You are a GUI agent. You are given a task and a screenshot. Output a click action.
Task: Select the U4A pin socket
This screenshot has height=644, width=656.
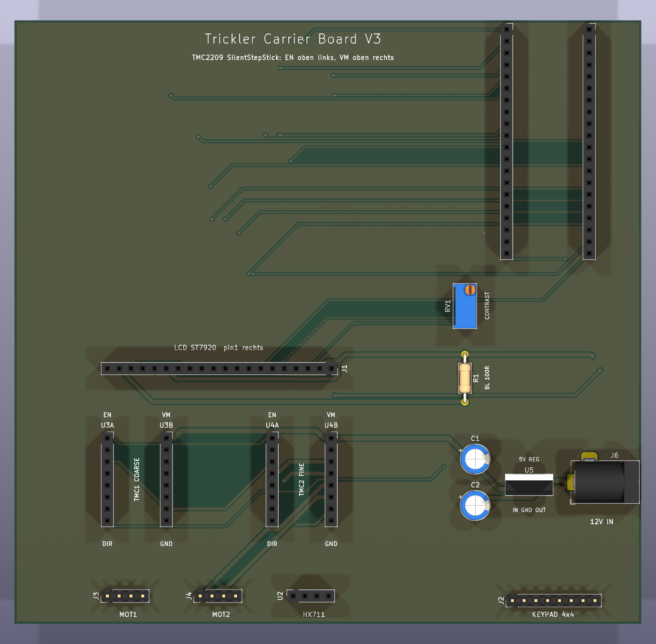(x=272, y=479)
